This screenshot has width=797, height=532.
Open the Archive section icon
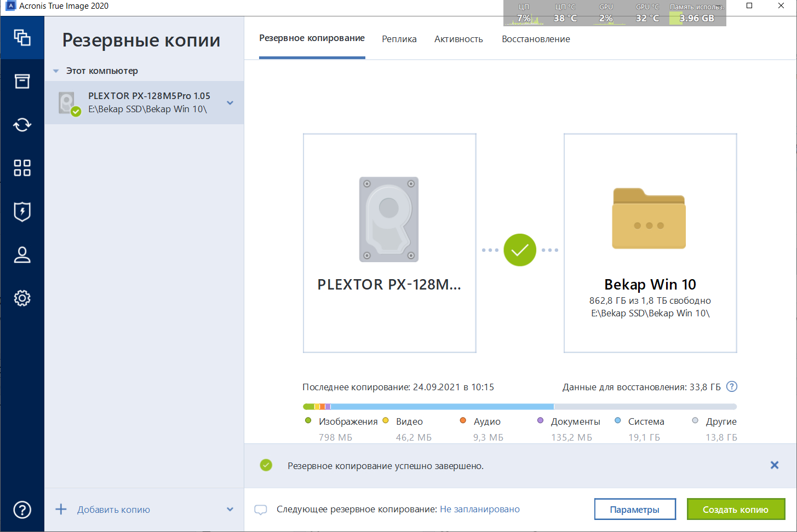22,81
